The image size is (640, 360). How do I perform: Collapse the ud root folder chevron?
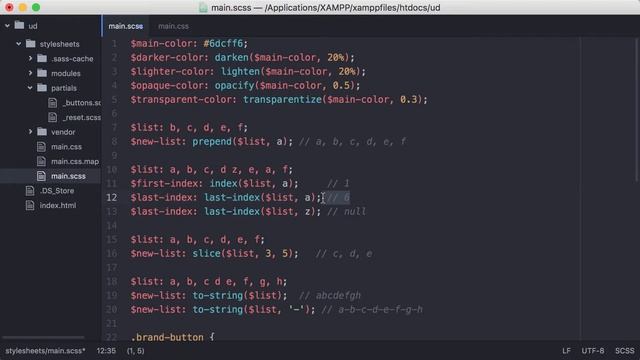tap(7, 26)
